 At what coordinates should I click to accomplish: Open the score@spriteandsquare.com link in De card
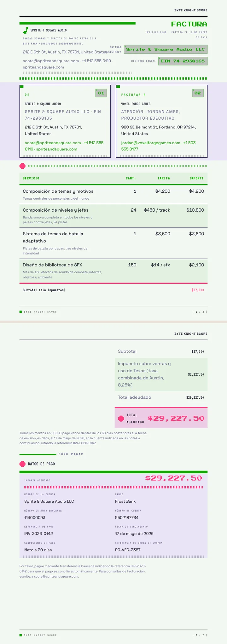(53, 143)
